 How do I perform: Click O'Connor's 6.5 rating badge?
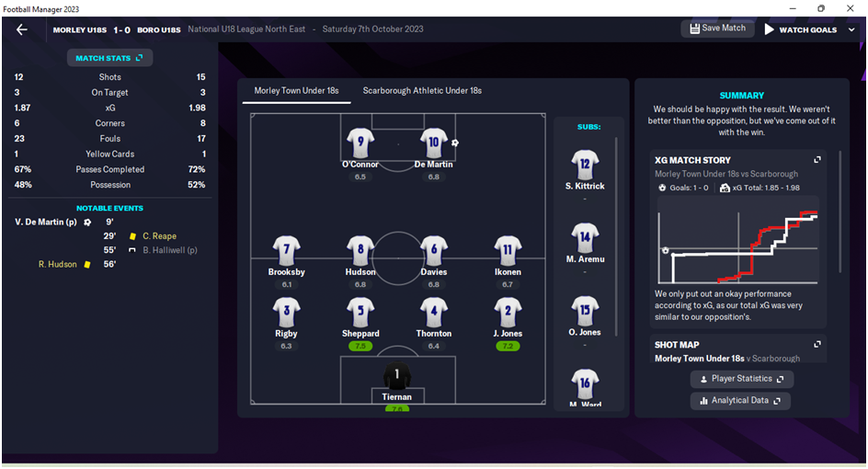tap(360, 177)
